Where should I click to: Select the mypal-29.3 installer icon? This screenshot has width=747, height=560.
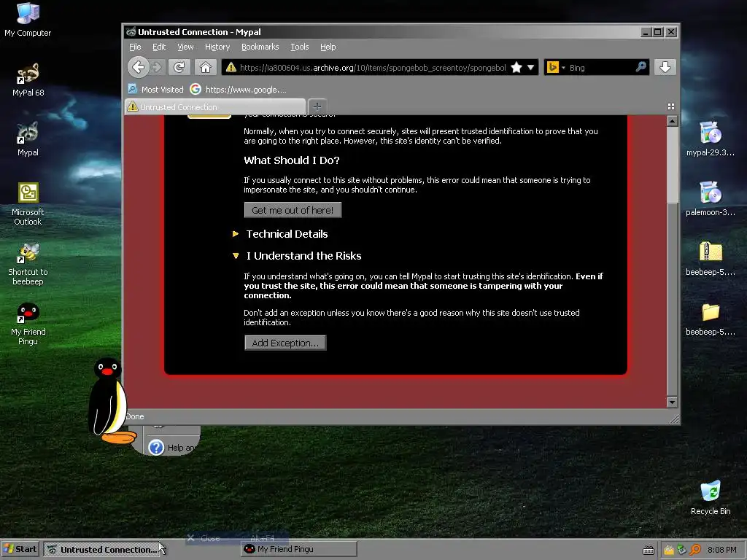[x=711, y=139]
